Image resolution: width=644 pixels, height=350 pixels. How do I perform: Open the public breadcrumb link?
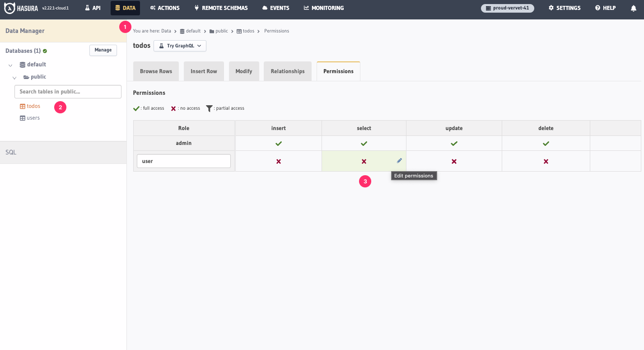point(221,31)
